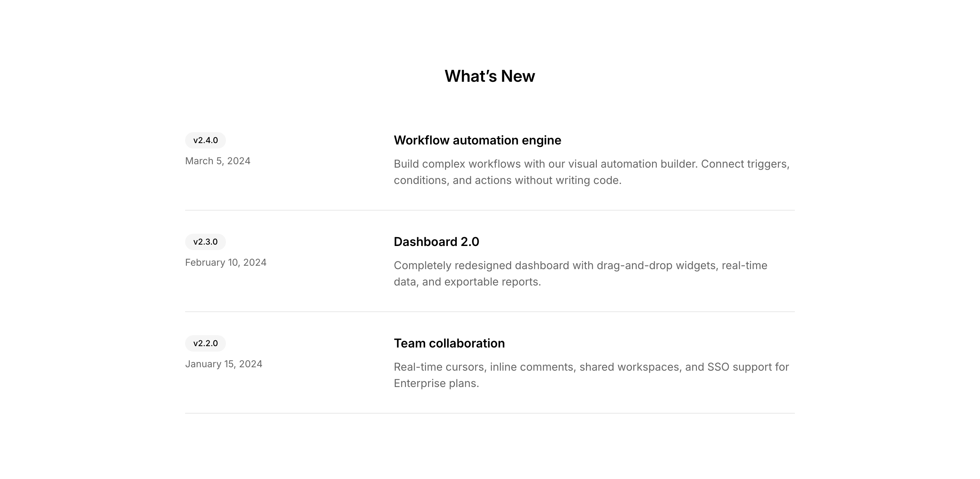
Task: Click the phrase "visual automation builder"
Action: [x=633, y=164]
